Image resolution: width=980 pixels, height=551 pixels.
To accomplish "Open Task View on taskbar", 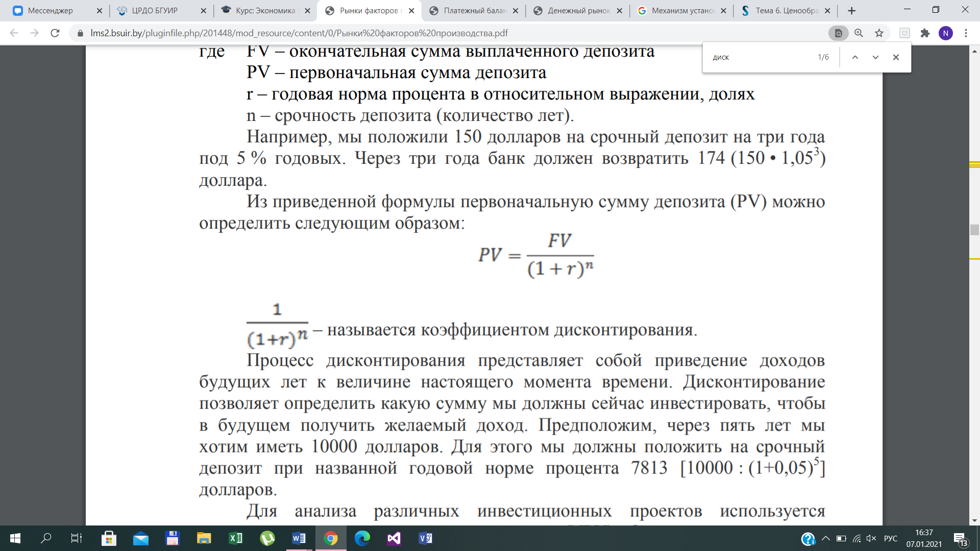I will [76, 538].
